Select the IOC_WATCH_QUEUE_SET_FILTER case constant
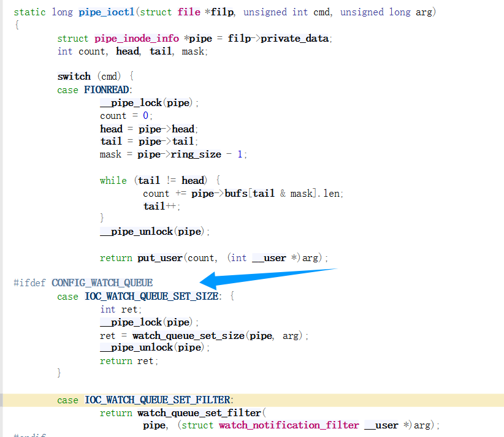Viewport: 504px width, 437px height. 158,400
